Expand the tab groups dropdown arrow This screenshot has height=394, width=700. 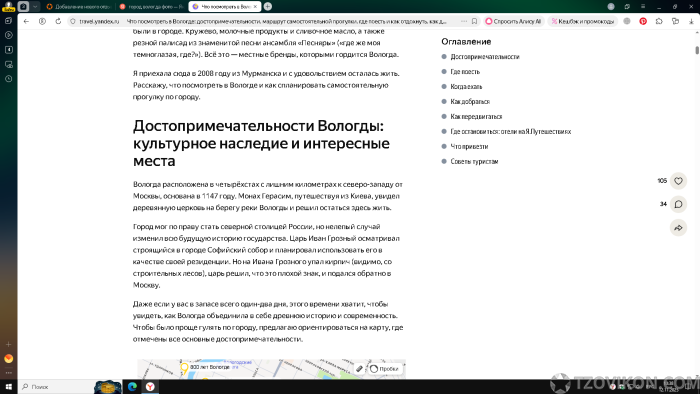(35, 6)
